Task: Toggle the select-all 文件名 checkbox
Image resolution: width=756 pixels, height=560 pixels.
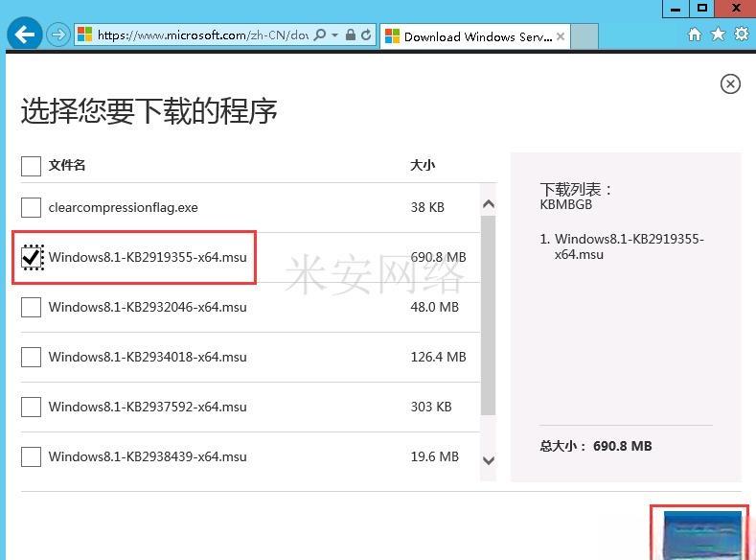Action: (31, 166)
